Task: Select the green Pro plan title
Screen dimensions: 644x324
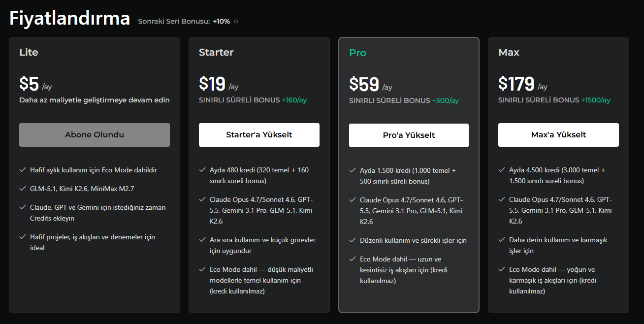Action: click(x=358, y=53)
